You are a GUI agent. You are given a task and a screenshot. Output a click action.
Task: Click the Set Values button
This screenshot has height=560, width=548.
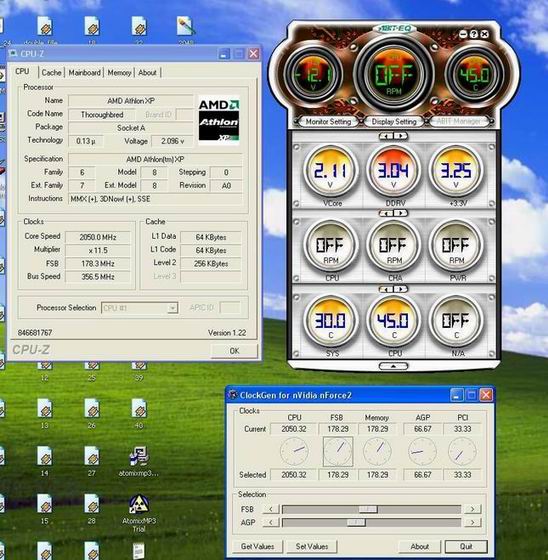(x=312, y=546)
